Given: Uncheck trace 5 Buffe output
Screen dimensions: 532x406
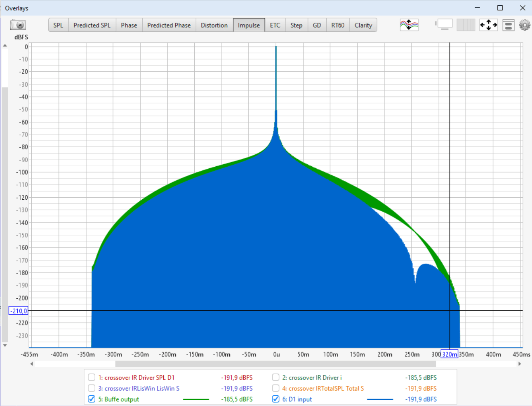Looking at the screenshot, I should point(92,399).
